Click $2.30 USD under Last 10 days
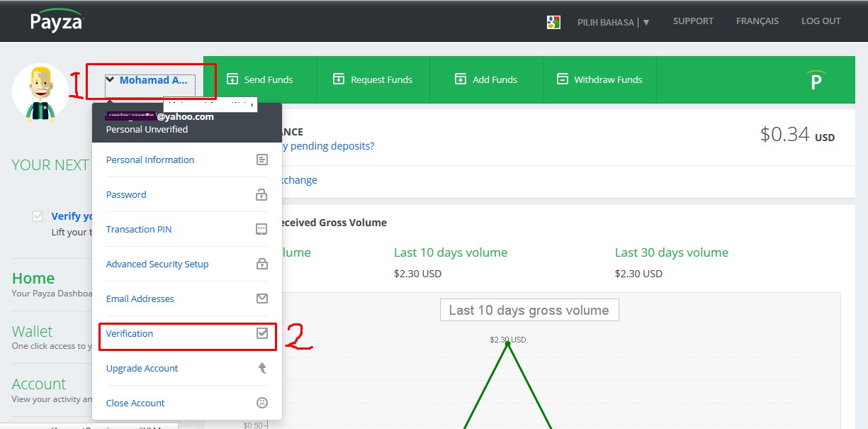 click(418, 274)
